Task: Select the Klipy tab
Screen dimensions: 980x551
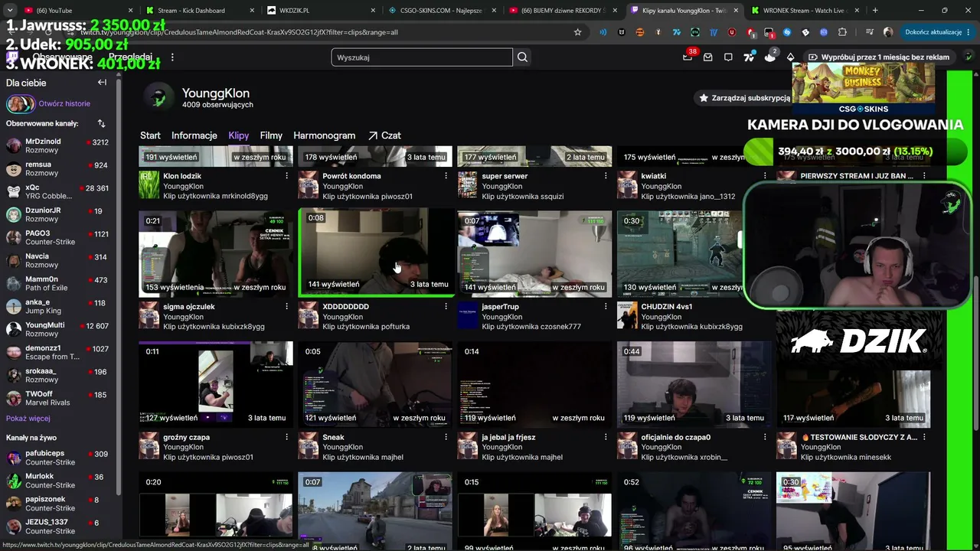Action: pos(239,135)
